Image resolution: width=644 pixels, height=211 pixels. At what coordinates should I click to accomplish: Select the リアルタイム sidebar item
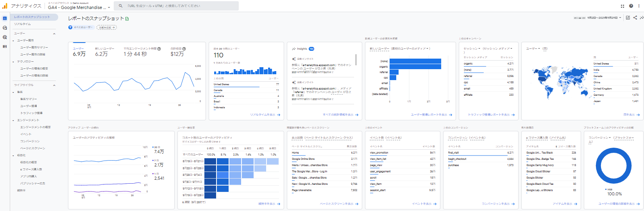[x=23, y=24]
